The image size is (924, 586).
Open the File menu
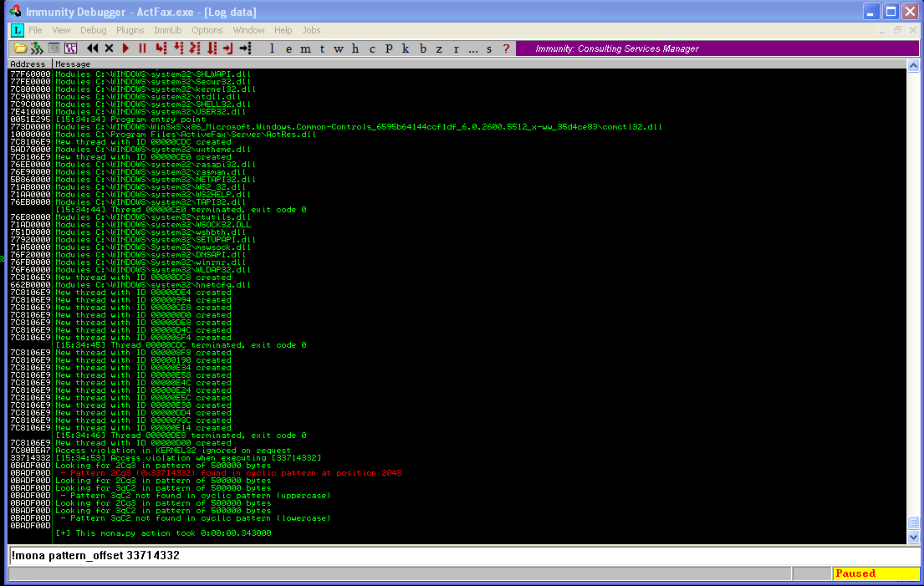(x=35, y=30)
